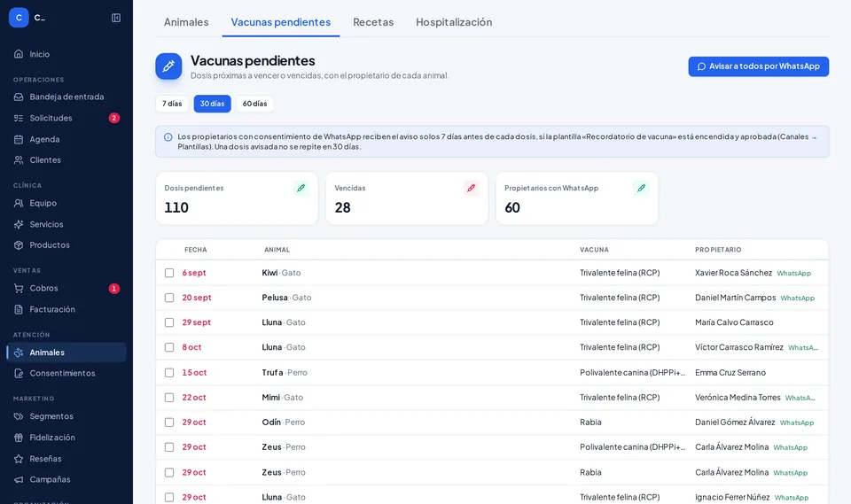Screen dimensions: 851x504
Task: Click info icon in the notice banner
Action: pyautogui.click(x=168, y=137)
